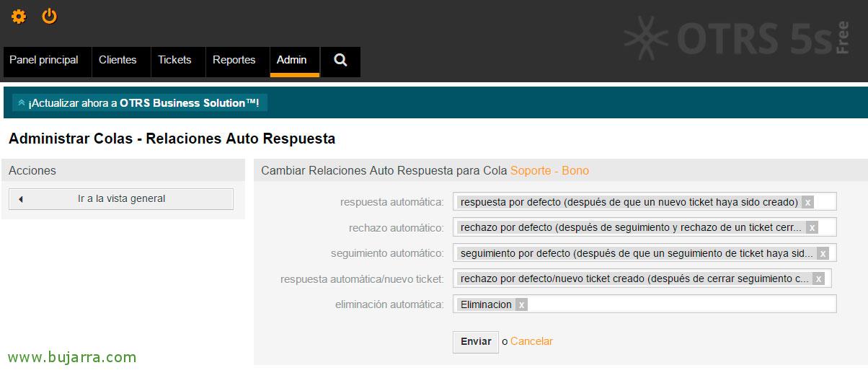Click the Cancelar link
This screenshot has height=373, width=868.
531,341
